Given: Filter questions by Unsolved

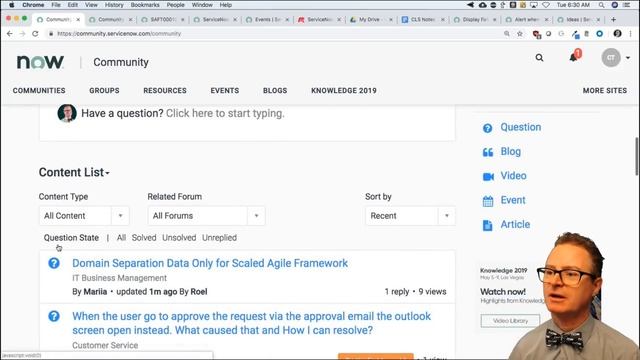Looking at the screenshot, I should point(179,238).
